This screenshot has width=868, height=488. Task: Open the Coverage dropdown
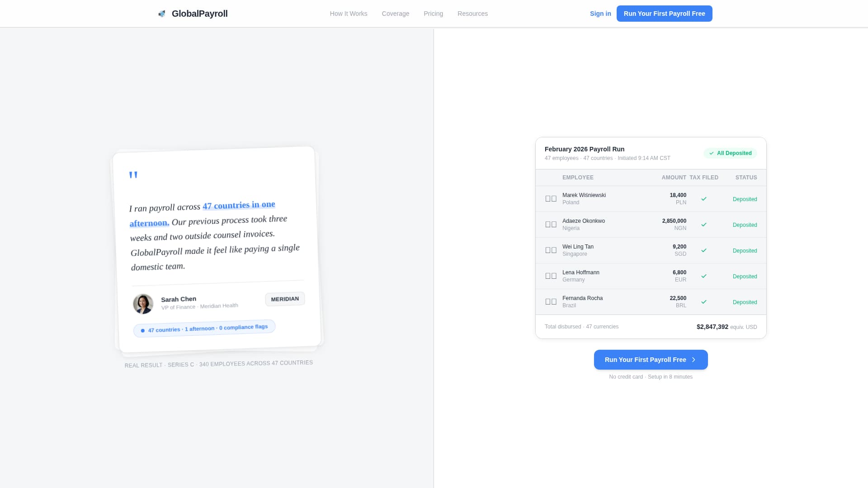point(396,14)
